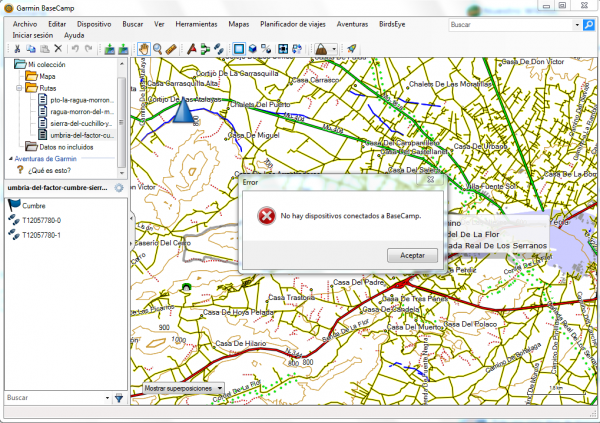
Task: Select the new waypoint flag tool
Action: (x=192, y=49)
